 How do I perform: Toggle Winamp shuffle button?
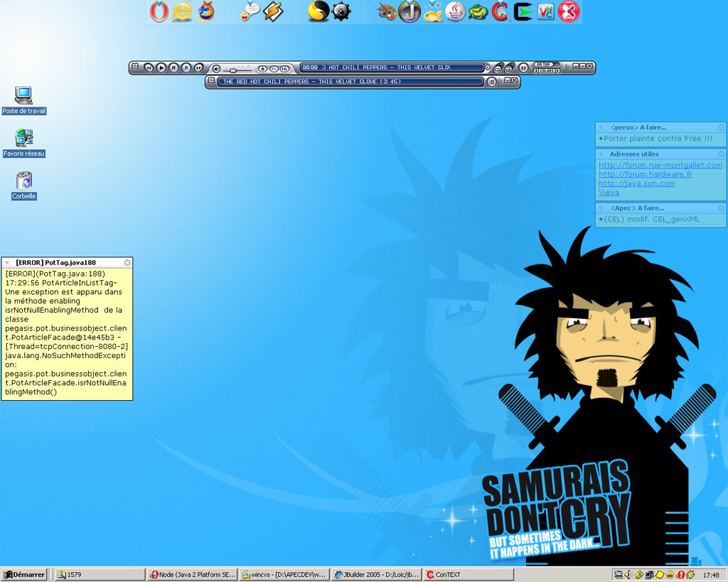(x=508, y=70)
